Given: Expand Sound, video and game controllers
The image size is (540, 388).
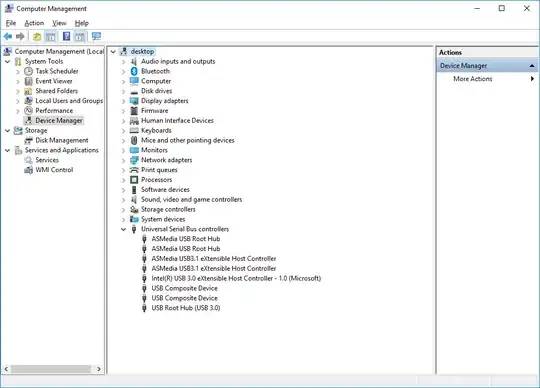Looking at the screenshot, I should (x=123, y=200).
